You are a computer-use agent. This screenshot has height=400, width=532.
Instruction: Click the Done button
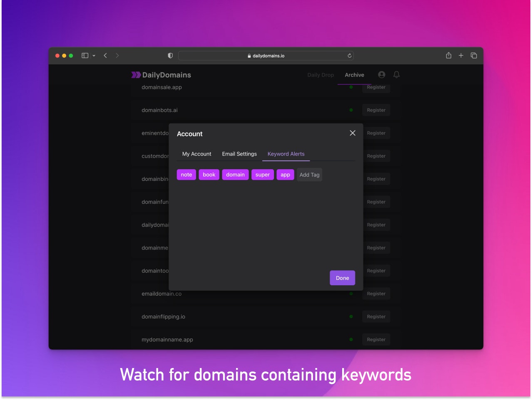tap(342, 278)
